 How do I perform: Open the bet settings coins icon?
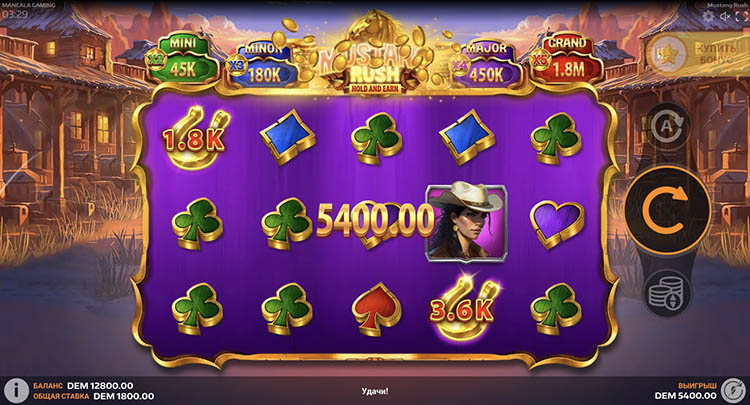(667, 294)
